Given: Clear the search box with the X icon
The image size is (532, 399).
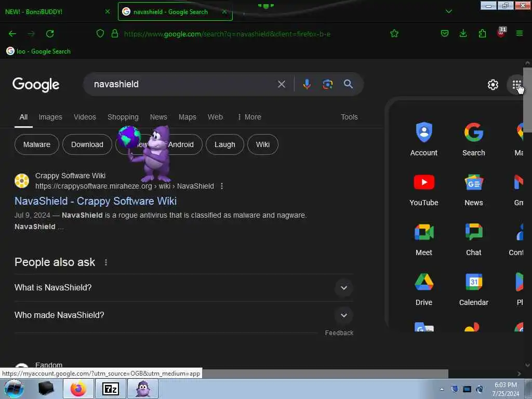Looking at the screenshot, I should click(281, 84).
